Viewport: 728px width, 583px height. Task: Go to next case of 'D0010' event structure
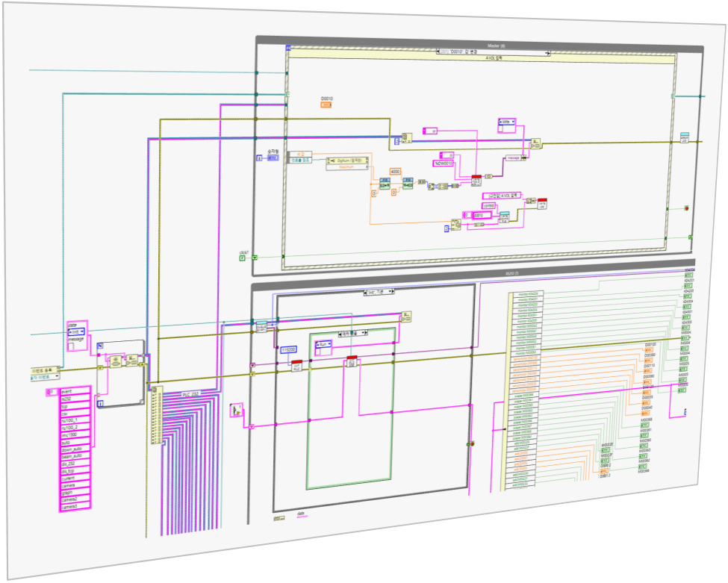tap(550, 54)
